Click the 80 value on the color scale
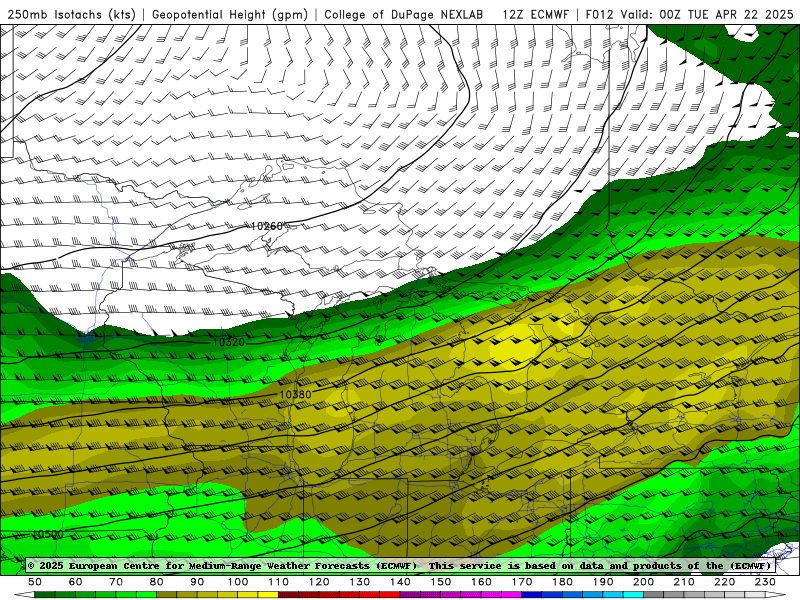Image resolution: width=800 pixels, height=600 pixels. pos(157,582)
